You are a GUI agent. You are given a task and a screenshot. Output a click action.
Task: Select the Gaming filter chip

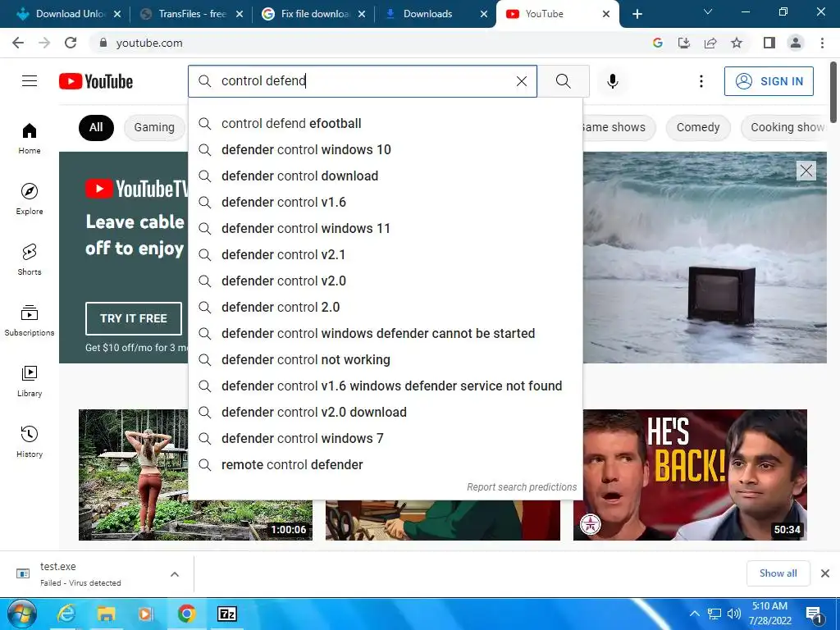[154, 127]
